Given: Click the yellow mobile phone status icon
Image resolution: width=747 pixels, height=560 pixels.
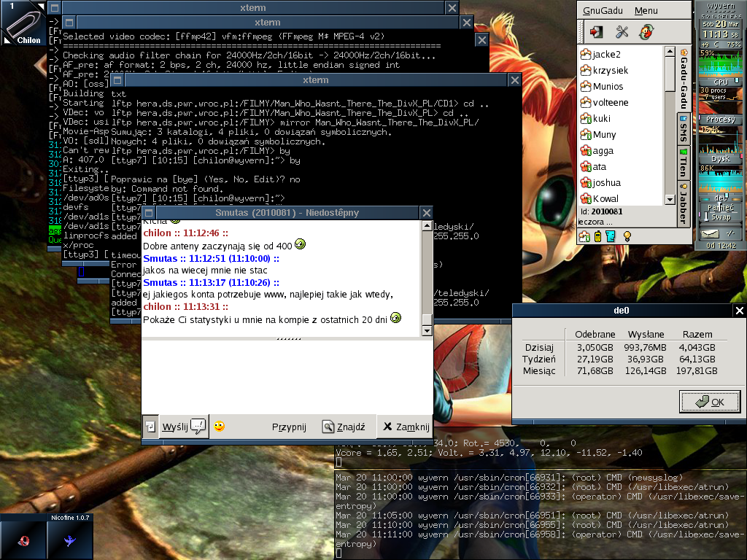Looking at the screenshot, I should click(597, 236).
